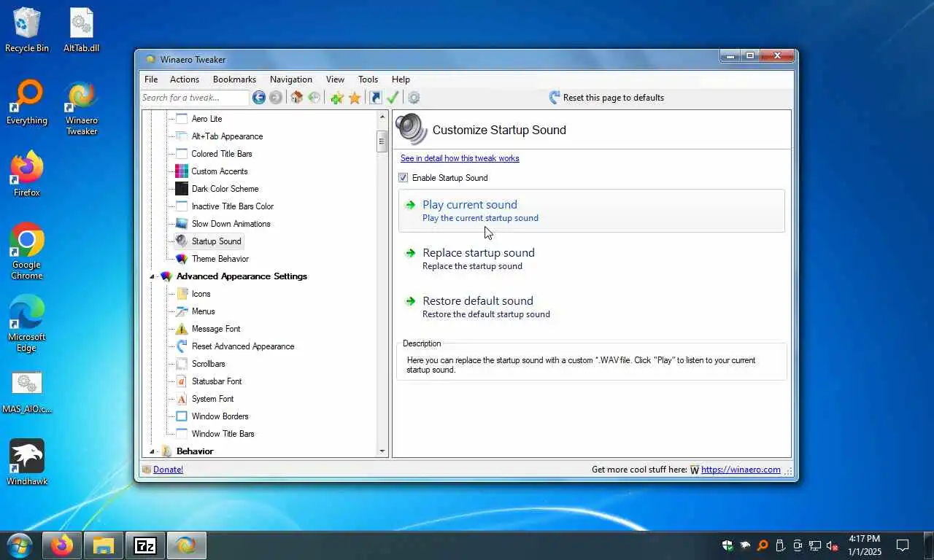Click the green arrow beside Replace startup sound
934x560 pixels.
pyautogui.click(x=410, y=253)
